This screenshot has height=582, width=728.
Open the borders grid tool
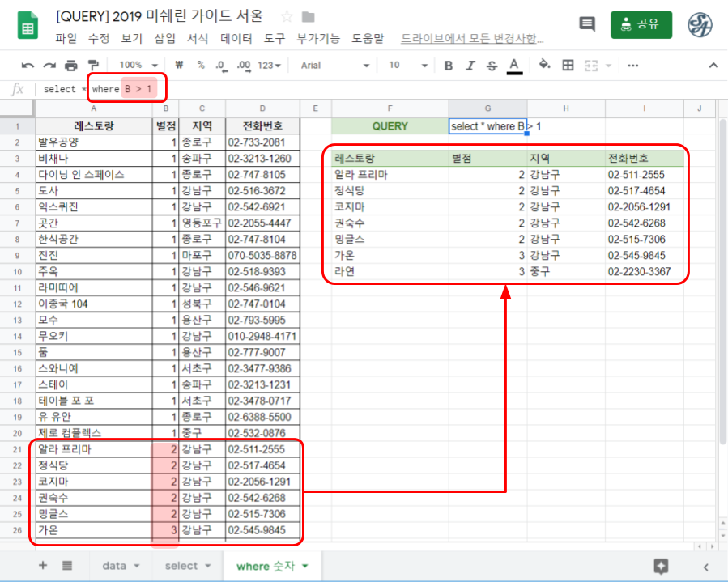[x=568, y=66]
